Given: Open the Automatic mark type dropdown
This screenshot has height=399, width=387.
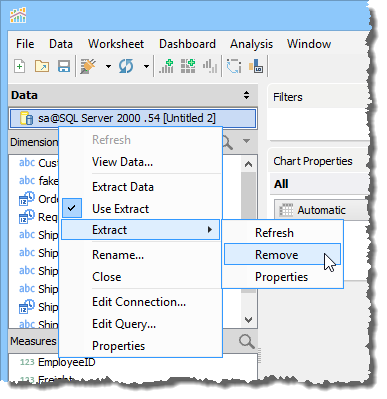Looking at the screenshot, I should coord(322,210).
